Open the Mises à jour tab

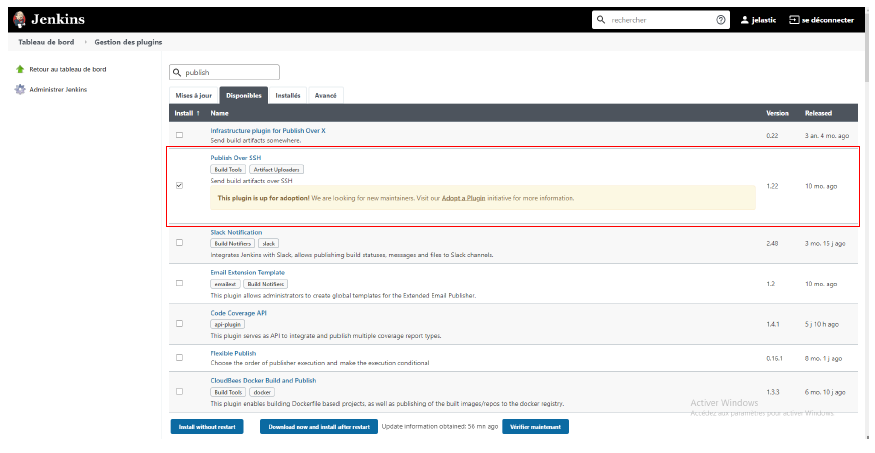194,95
